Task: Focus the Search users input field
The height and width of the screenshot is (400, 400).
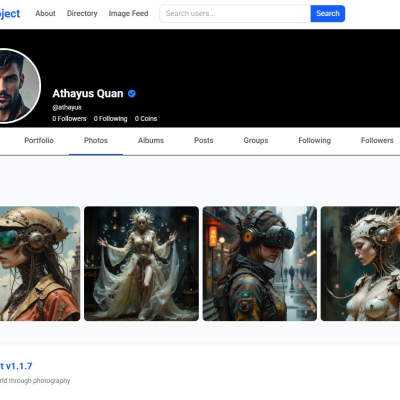Action: (235, 14)
